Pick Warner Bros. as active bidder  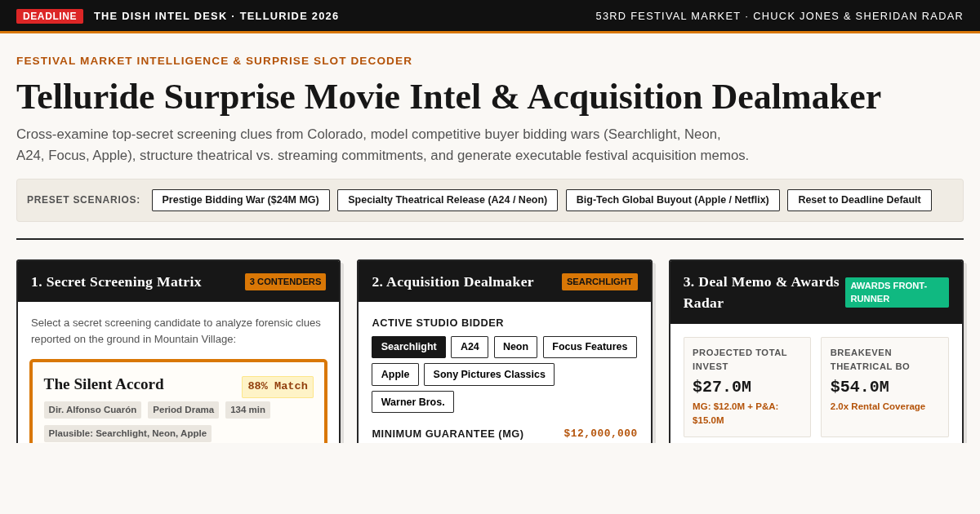pos(413,402)
